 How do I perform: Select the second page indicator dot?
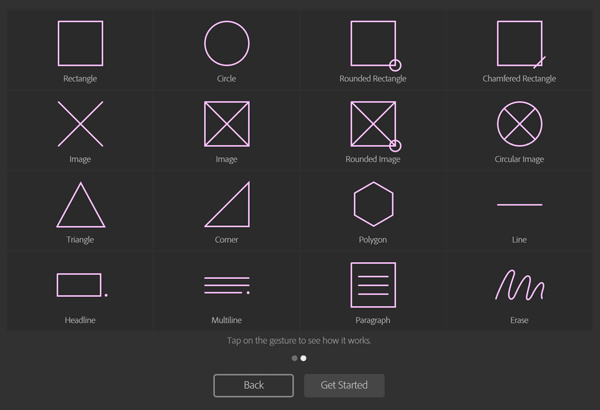point(303,358)
